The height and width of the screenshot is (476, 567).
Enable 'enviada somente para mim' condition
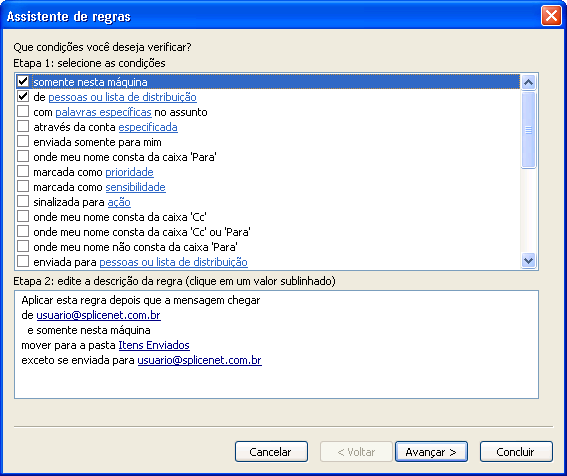point(23,141)
